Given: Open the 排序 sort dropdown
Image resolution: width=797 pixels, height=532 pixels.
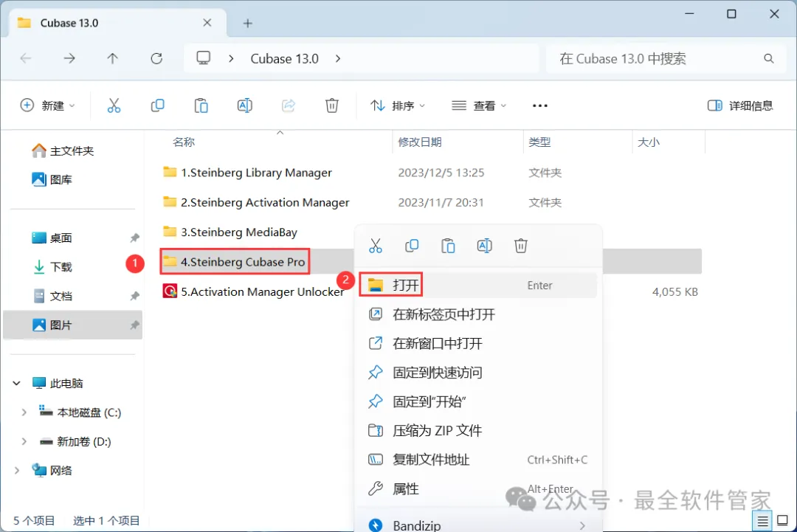Looking at the screenshot, I should click(398, 106).
